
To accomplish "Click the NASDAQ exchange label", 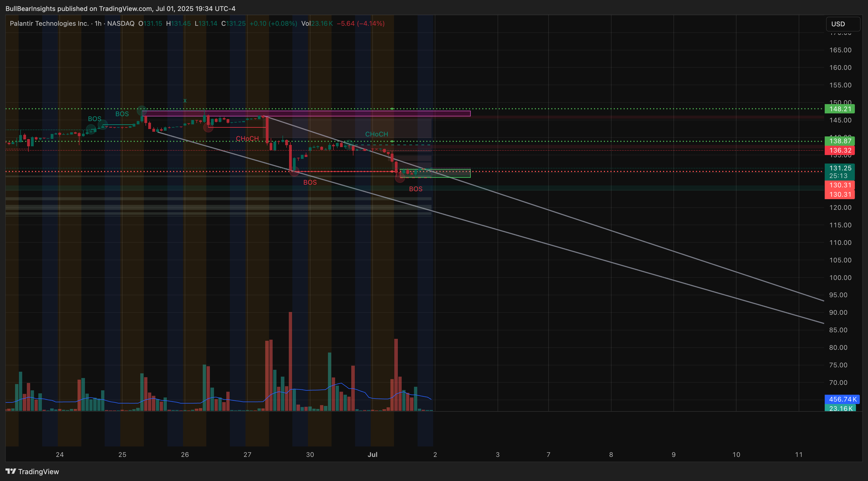I will click(121, 24).
